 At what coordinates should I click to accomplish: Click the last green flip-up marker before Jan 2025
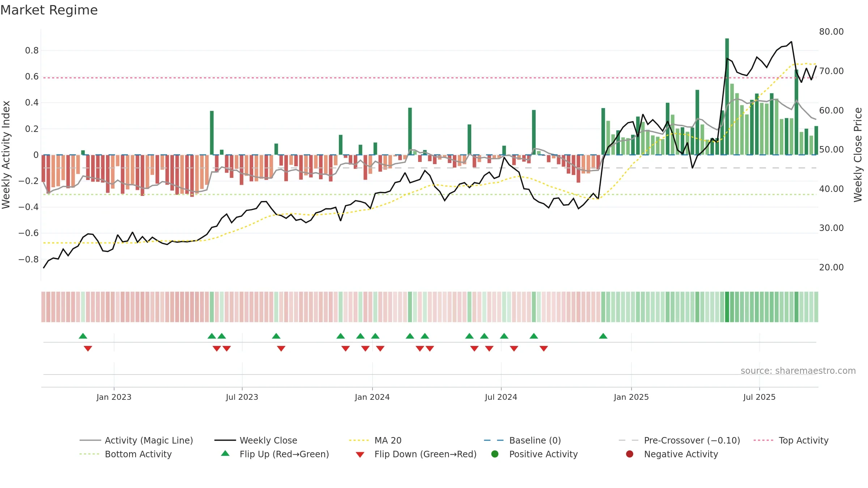(x=603, y=336)
